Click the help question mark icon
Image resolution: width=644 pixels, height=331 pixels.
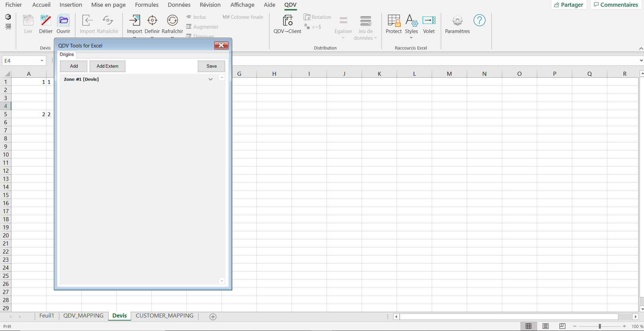[x=479, y=20]
